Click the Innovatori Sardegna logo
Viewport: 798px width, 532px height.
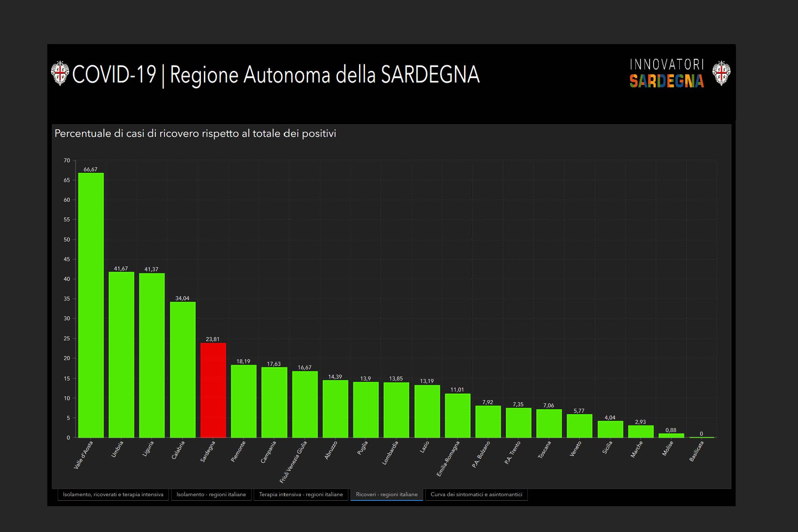click(666, 73)
